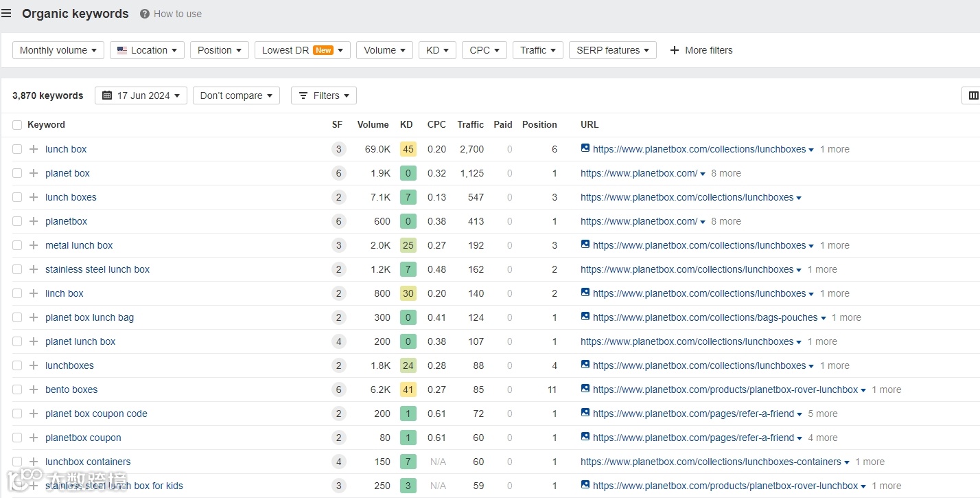The image size is (980, 498).
Task: Expand the plus icon for linch box
Action: point(34,293)
